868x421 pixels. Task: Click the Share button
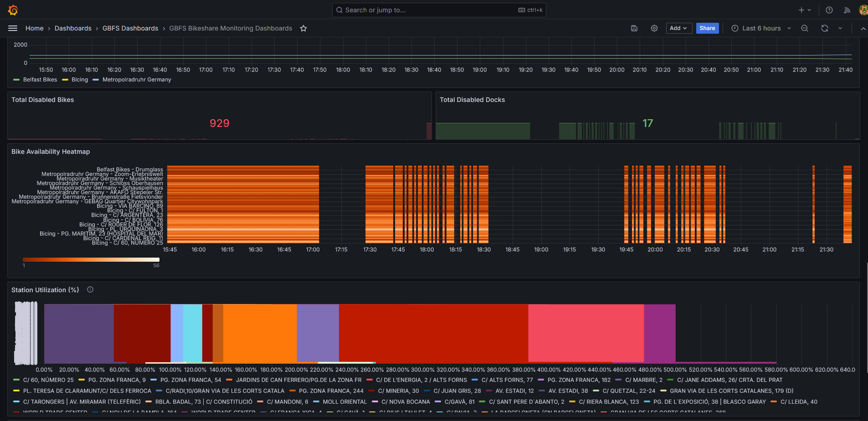[x=707, y=28]
